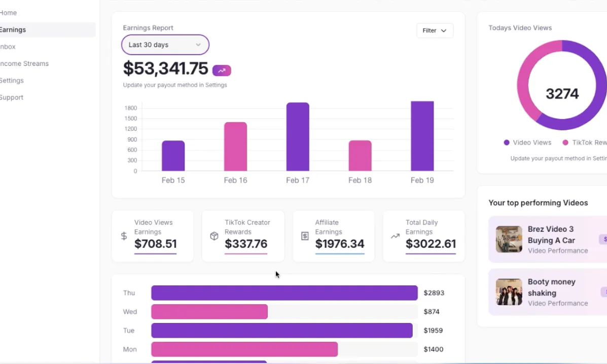Click the Brez Video 3 Buying A Car title
The width and height of the screenshot is (607, 364).
click(x=551, y=235)
